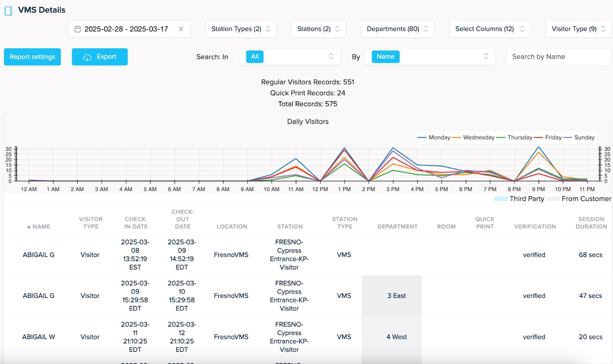Click the From Customer color swatch
613x364 pixels.
coord(553,199)
